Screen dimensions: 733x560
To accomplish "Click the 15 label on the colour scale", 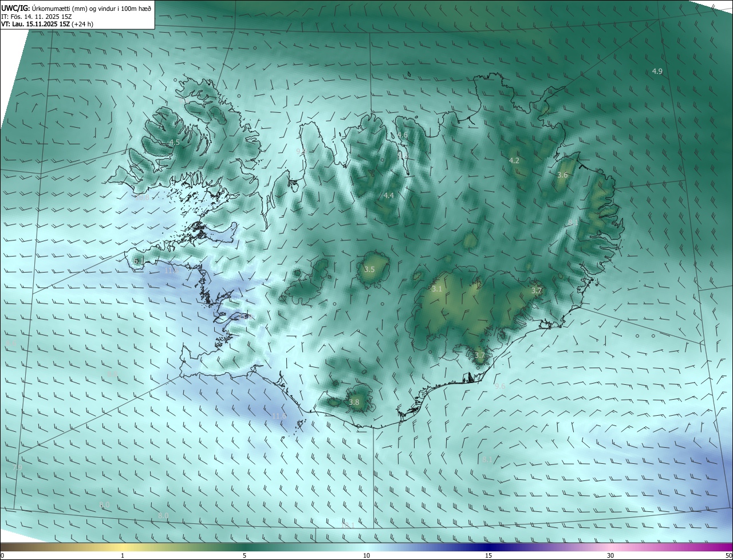I will [x=488, y=555].
